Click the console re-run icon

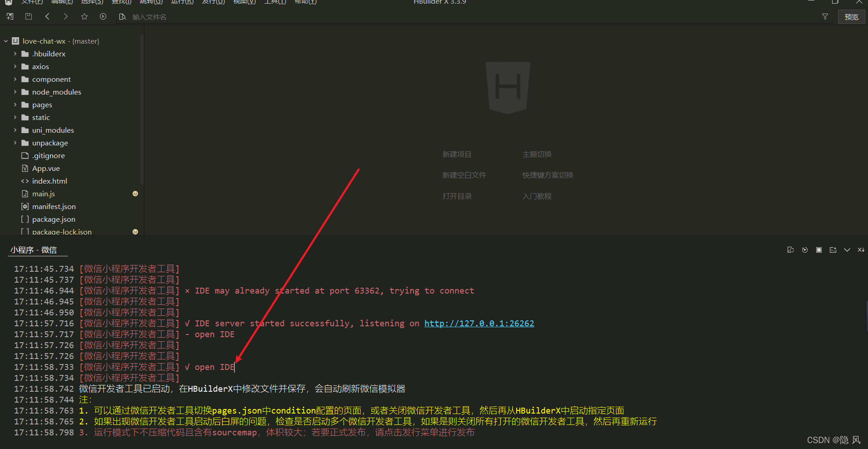point(805,250)
